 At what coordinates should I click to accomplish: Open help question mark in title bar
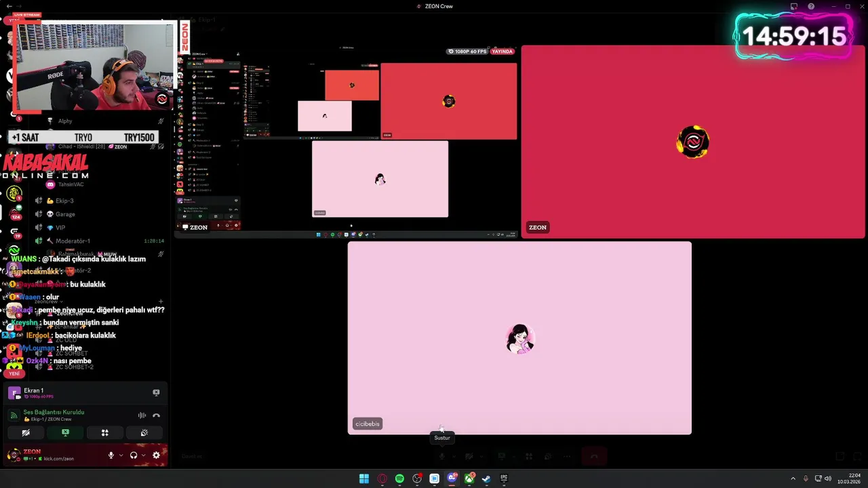[x=811, y=6]
